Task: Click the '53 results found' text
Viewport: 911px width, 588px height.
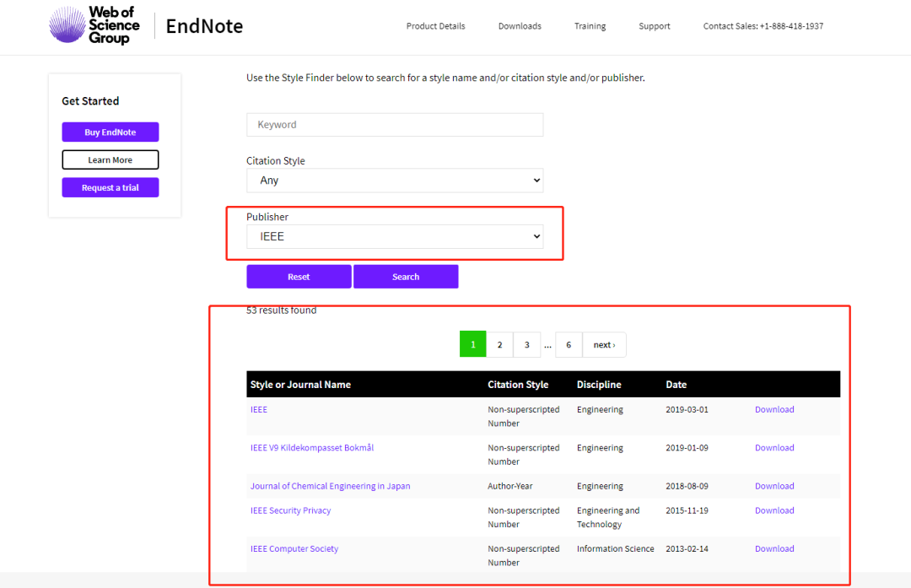Action: (281, 310)
